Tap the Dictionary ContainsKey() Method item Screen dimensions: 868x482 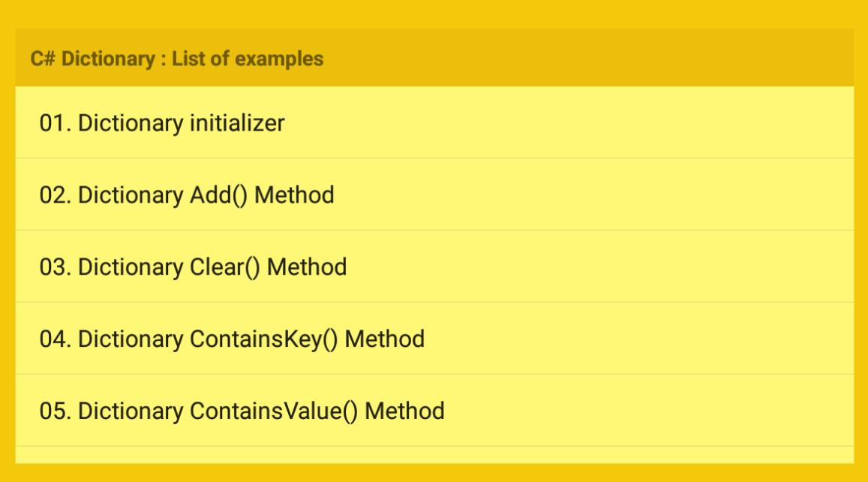(232, 339)
